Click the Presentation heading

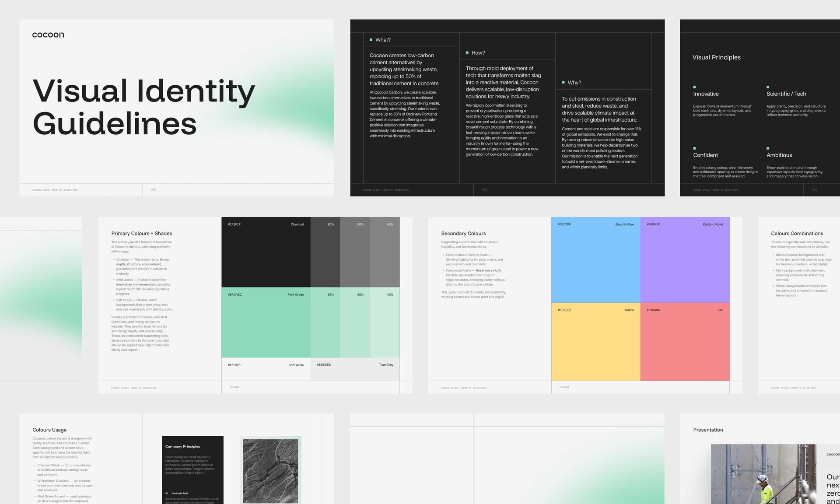pos(708,430)
